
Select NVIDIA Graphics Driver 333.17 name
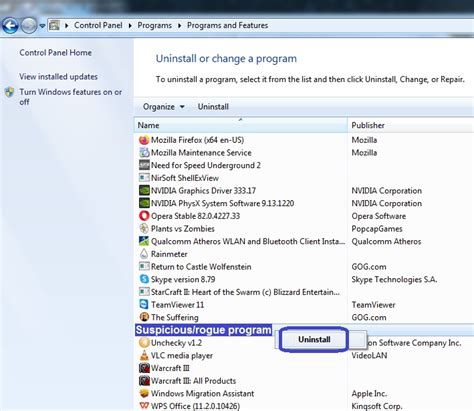[x=203, y=191]
